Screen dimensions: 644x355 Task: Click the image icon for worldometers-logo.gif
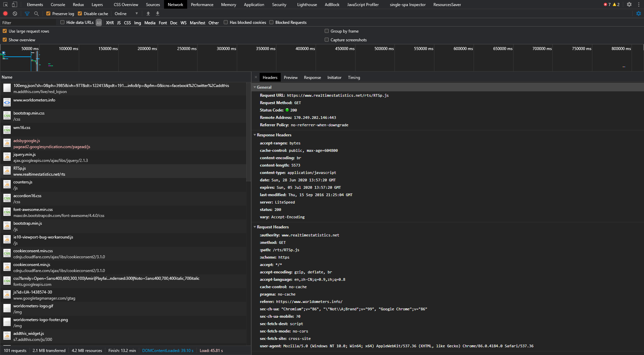pos(7,309)
